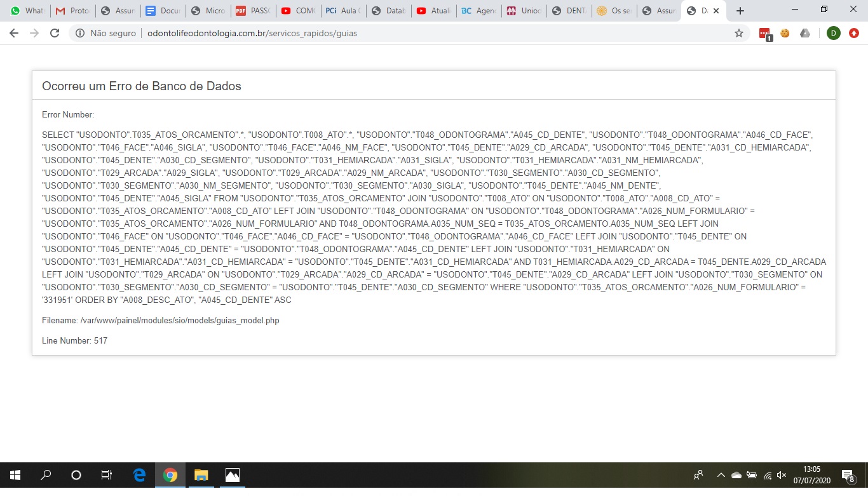868x496 pixels.
Task: Switch to the Gmail Proto tab
Action: [x=72, y=11]
